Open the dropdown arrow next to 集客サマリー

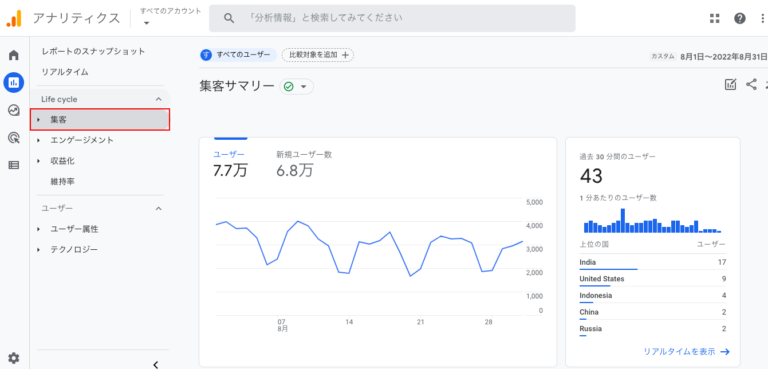(303, 87)
